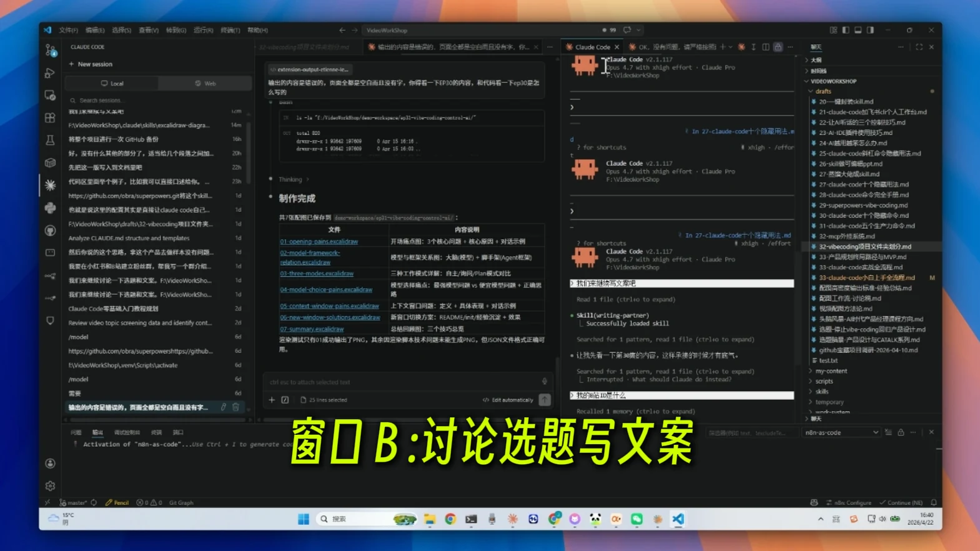Maximize the chat side panel

tap(919, 47)
